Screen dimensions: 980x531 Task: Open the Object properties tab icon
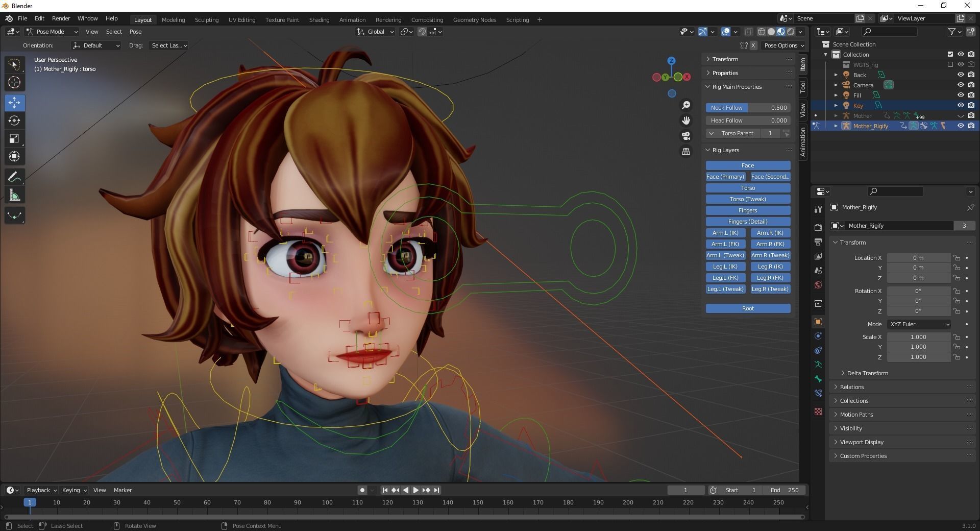point(818,322)
